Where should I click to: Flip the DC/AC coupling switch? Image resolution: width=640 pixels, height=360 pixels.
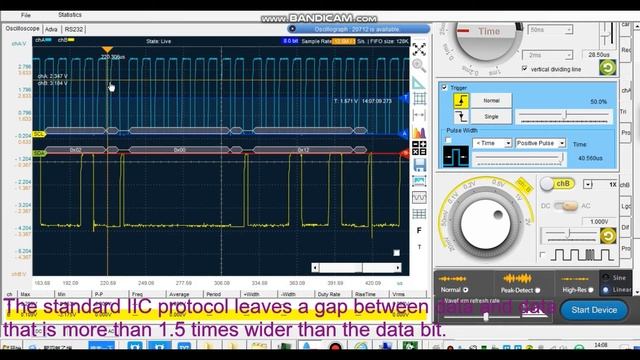[566, 206]
